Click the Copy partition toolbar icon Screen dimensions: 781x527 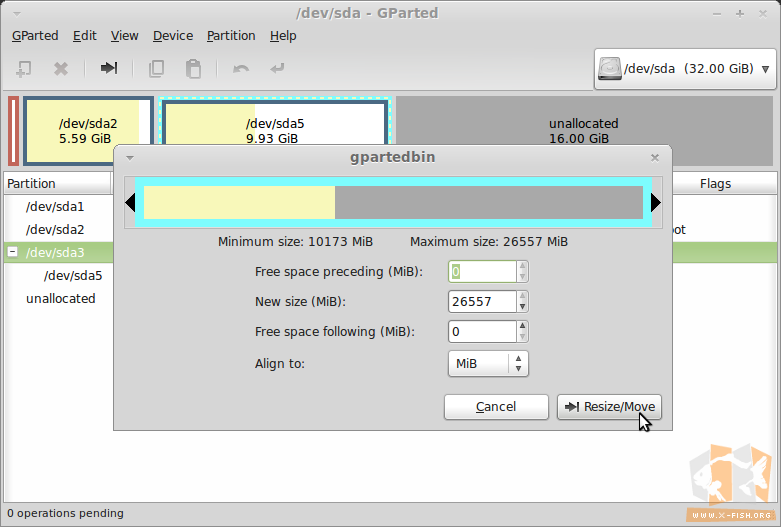(156, 68)
